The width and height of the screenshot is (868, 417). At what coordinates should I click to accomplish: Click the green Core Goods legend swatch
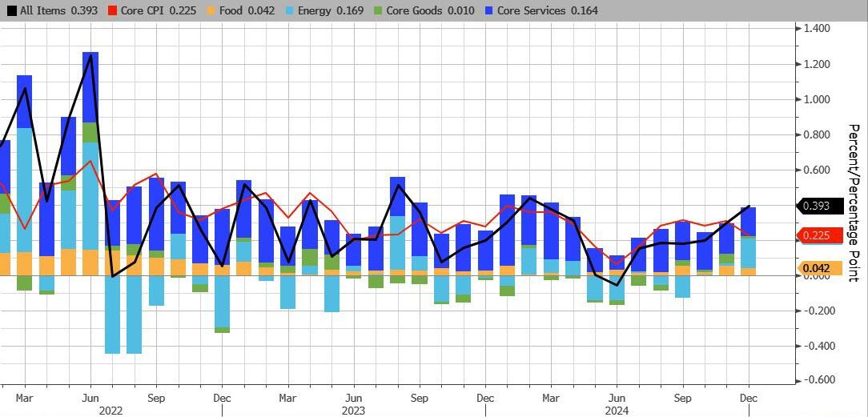pyautogui.click(x=378, y=11)
